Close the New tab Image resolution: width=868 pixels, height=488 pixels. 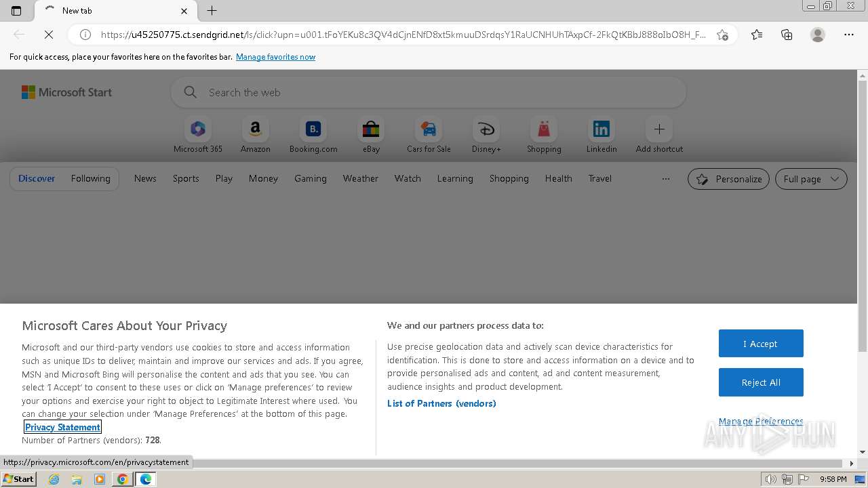184,11
